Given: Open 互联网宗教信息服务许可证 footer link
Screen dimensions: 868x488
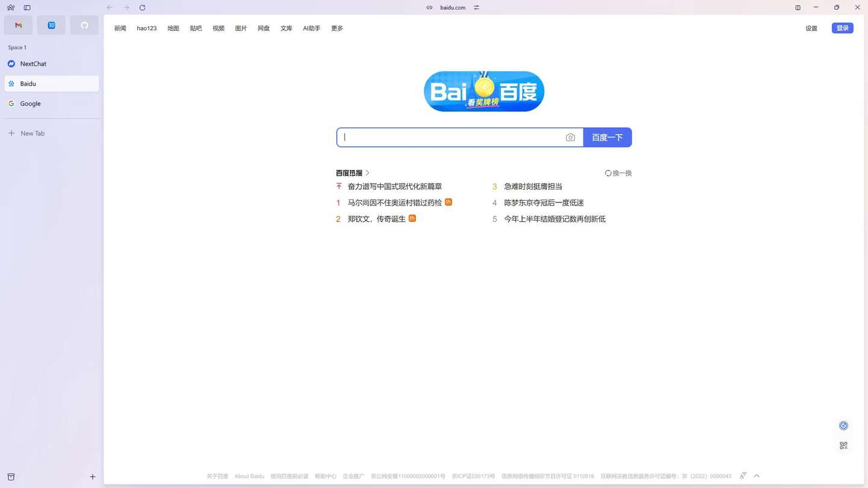Looking at the screenshot, I should tap(666, 477).
